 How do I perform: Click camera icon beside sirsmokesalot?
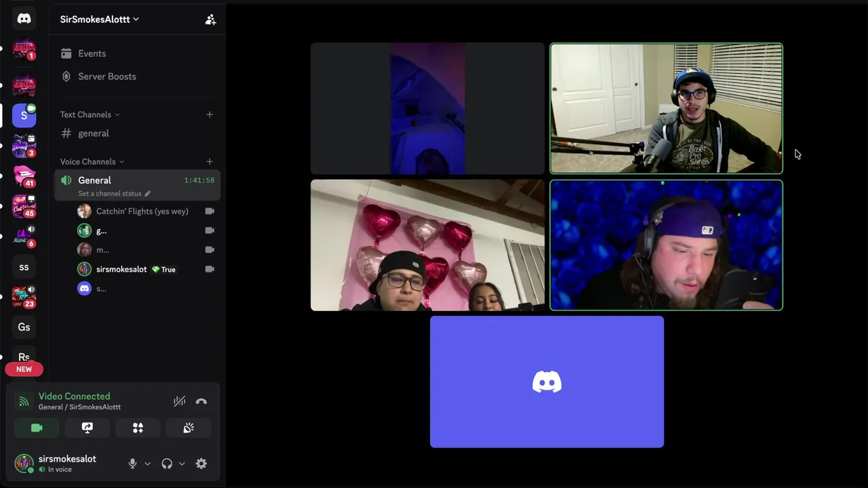point(210,269)
